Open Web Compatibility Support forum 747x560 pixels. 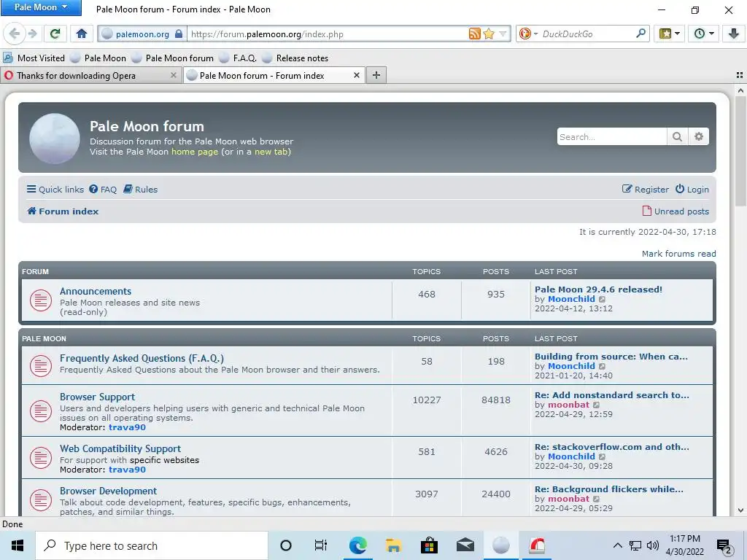point(120,448)
